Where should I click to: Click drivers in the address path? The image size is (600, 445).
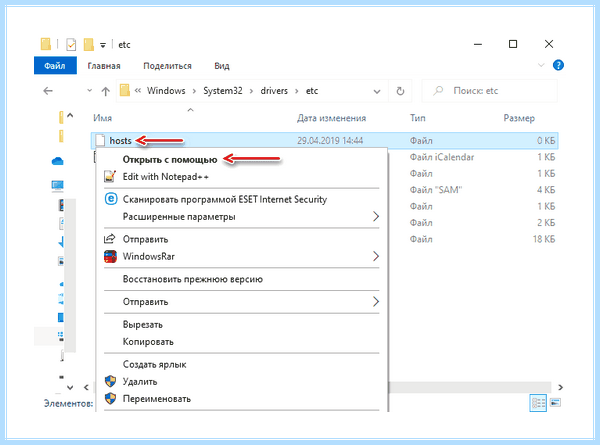click(x=274, y=91)
